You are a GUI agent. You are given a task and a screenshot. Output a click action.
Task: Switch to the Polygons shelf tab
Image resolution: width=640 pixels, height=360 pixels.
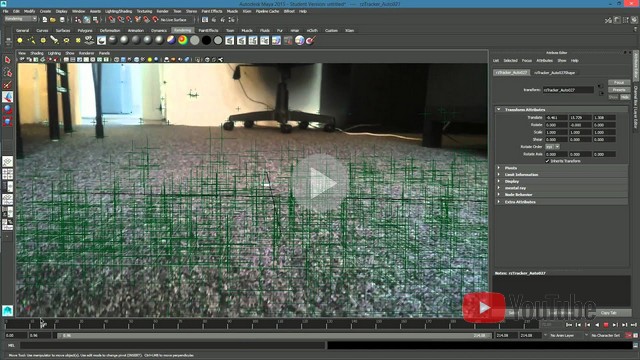click(x=85, y=30)
